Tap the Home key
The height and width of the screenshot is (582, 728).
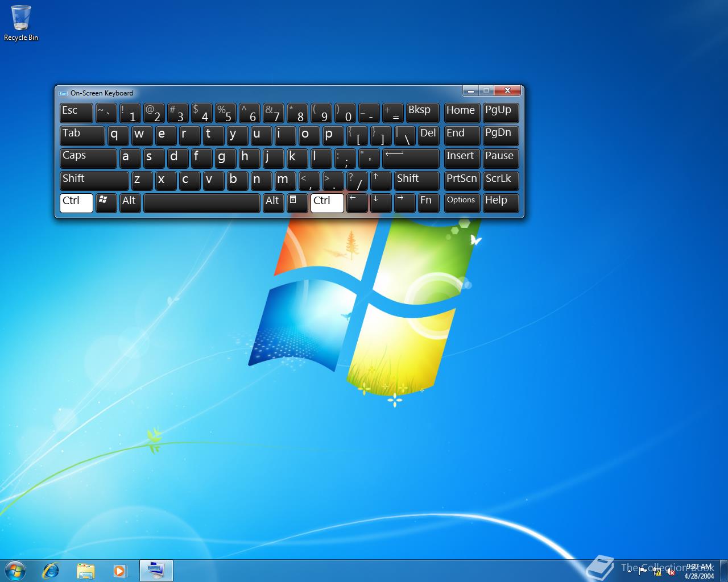pyautogui.click(x=462, y=113)
